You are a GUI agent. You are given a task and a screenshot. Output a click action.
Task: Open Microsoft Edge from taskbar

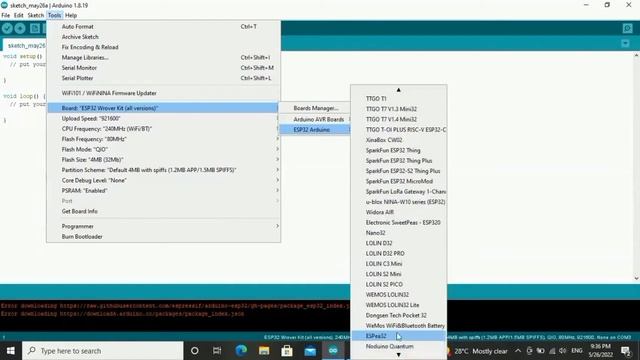[x=241, y=351]
